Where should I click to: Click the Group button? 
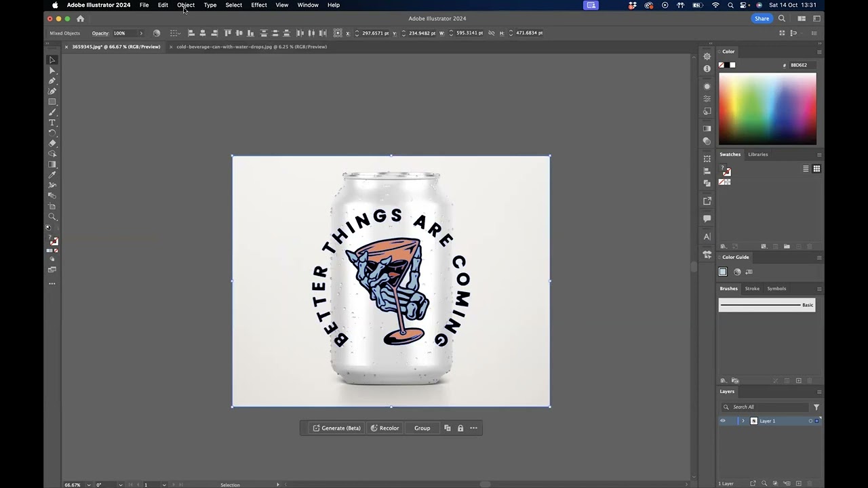[x=422, y=428]
